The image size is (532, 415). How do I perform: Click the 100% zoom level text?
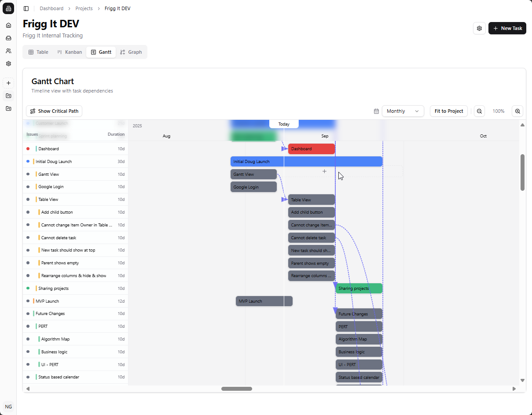pyautogui.click(x=499, y=111)
